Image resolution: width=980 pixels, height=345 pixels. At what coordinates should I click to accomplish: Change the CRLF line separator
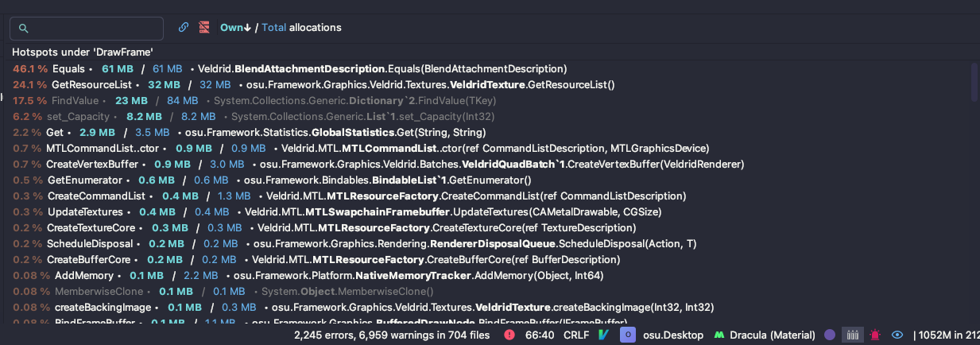[x=576, y=335]
